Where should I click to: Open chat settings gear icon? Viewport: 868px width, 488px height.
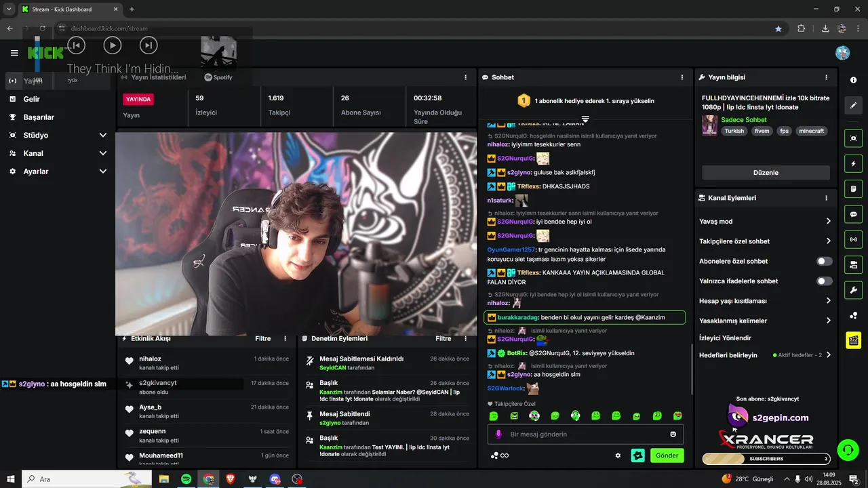618,455
